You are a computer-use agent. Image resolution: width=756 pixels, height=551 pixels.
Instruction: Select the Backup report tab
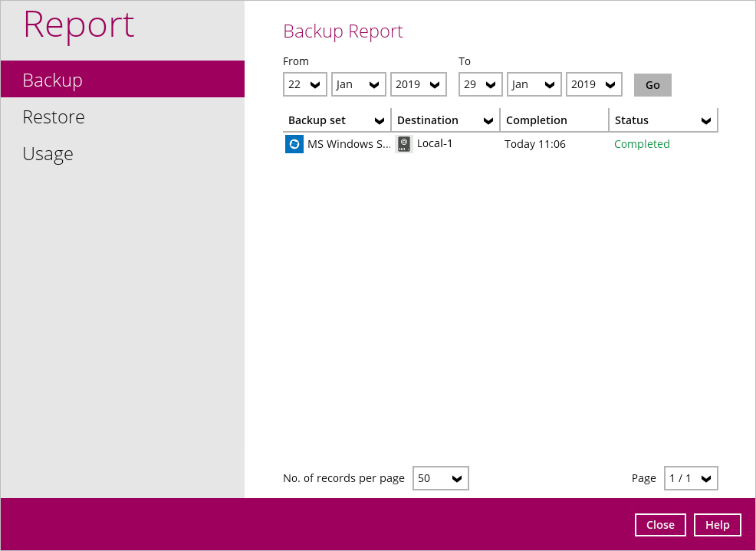(x=52, y=80)
